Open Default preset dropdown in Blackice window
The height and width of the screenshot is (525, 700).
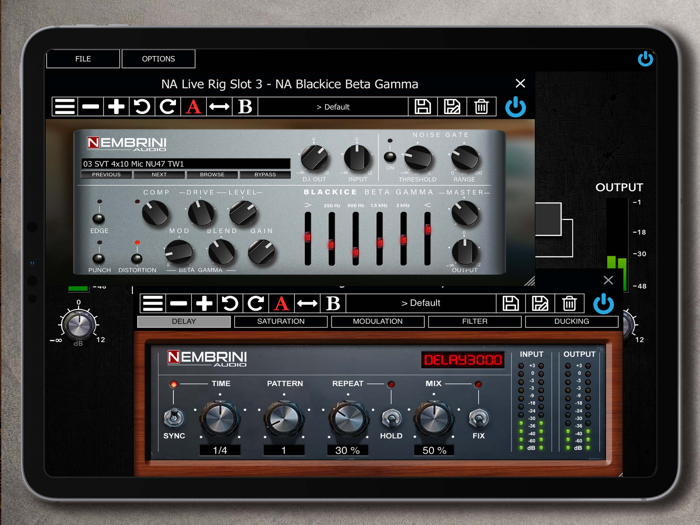333,107
